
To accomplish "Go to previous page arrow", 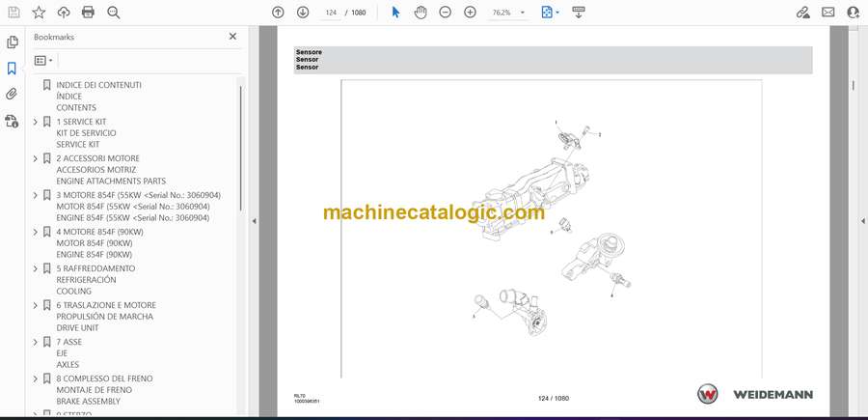I will pos(278,13).
